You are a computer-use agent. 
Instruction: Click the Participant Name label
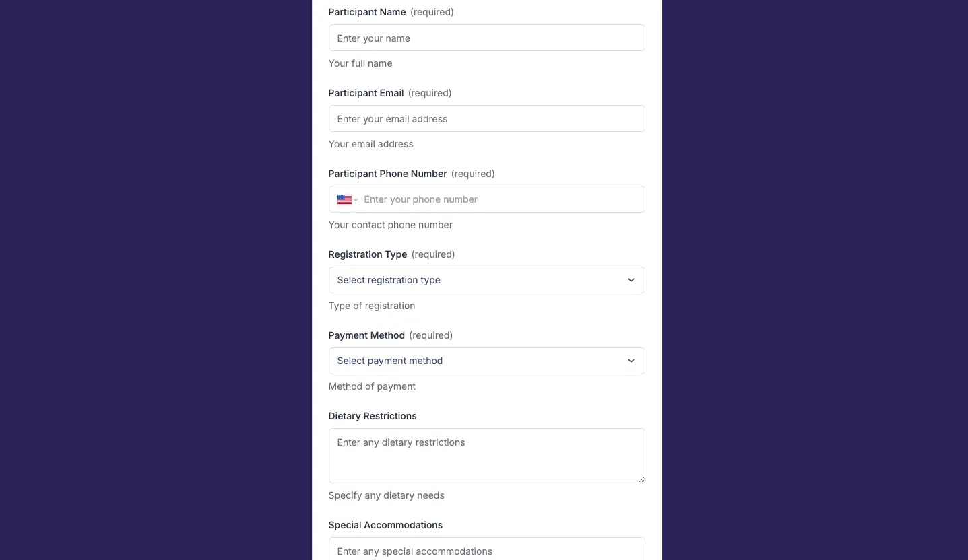click(x=367, y=12)
